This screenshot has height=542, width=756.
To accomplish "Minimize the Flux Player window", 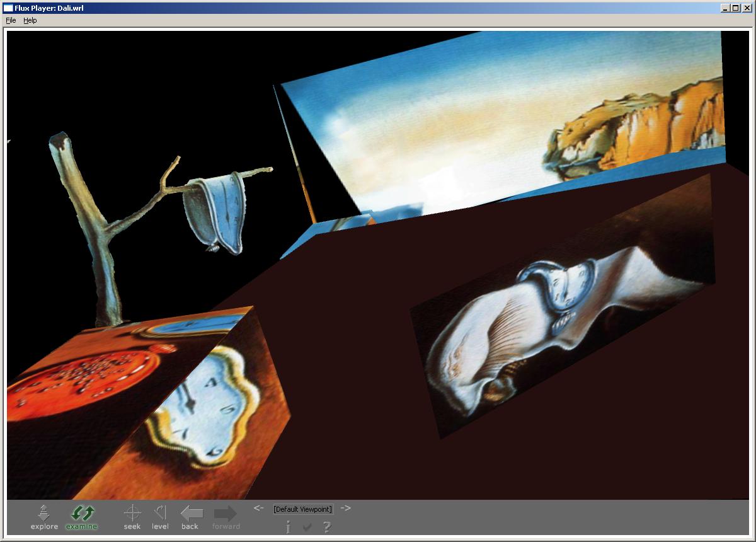I will click(x=726, y=8).
